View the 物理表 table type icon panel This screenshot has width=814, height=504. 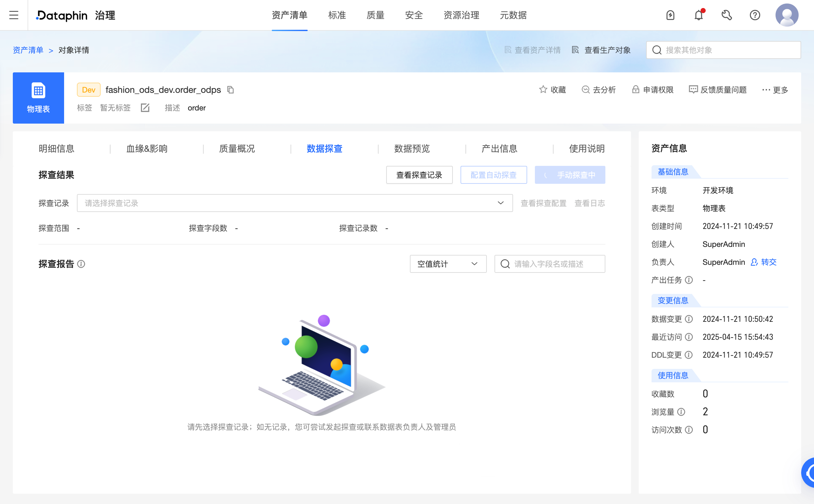[38, 98]
